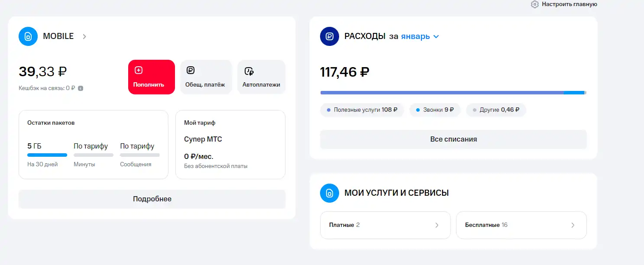Click the МОИ УСЛУГИ И СЕРВИСЫ icon
This screenshot has height=265, width=644.
click(x=330, y=193)
